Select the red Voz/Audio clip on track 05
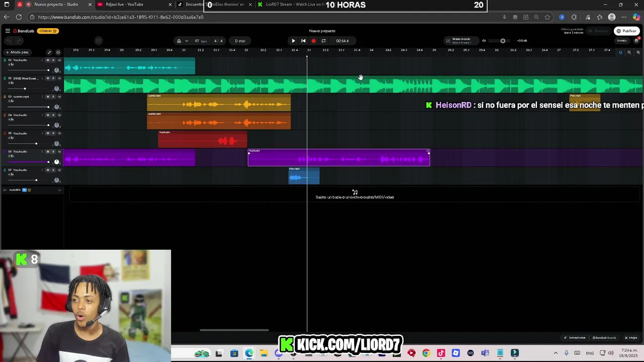644x362 pixels. [x=202, y=139]
